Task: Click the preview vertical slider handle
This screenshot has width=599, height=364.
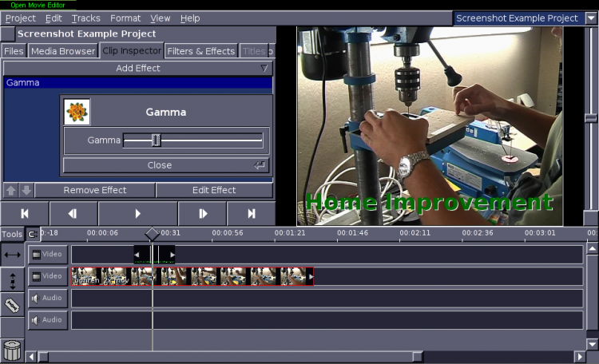Action: (x=590, y=118)
